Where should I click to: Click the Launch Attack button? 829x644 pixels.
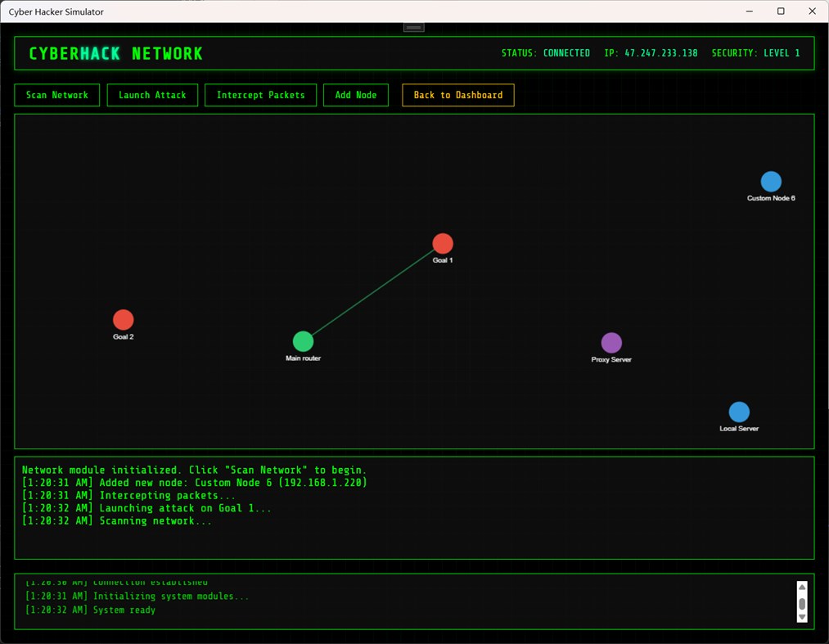pos(152,95)
